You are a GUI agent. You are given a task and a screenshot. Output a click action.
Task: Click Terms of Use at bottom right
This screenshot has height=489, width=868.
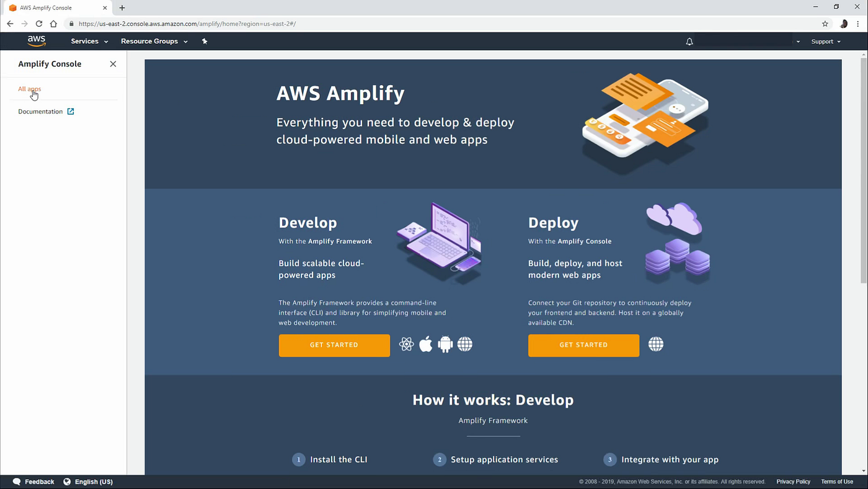click(837, 481)
